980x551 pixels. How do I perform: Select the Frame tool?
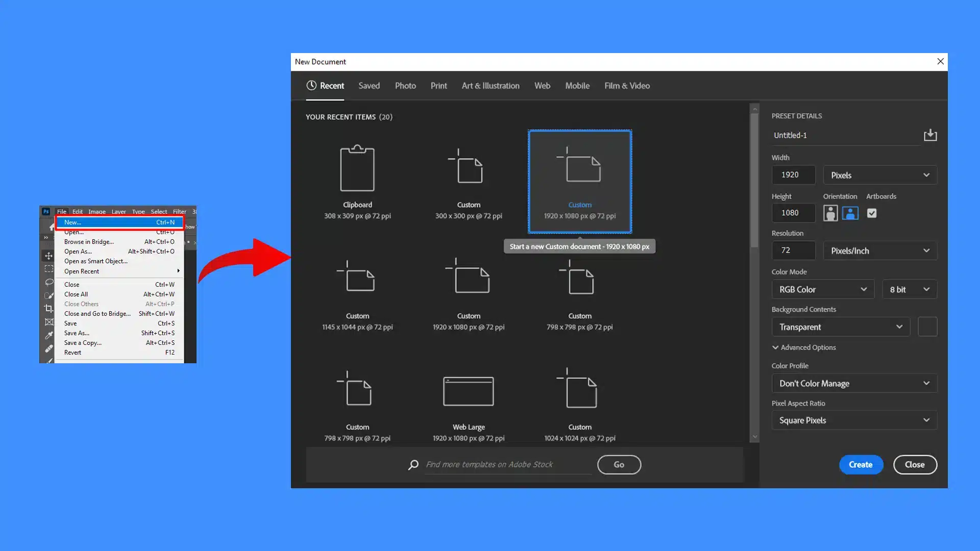coord(48,322)
